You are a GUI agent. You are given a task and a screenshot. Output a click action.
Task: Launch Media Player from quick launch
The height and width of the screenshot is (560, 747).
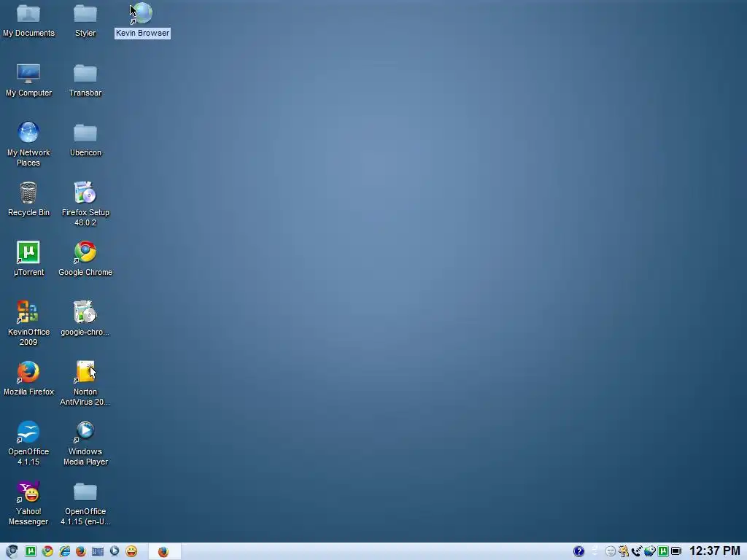(115, 551)
